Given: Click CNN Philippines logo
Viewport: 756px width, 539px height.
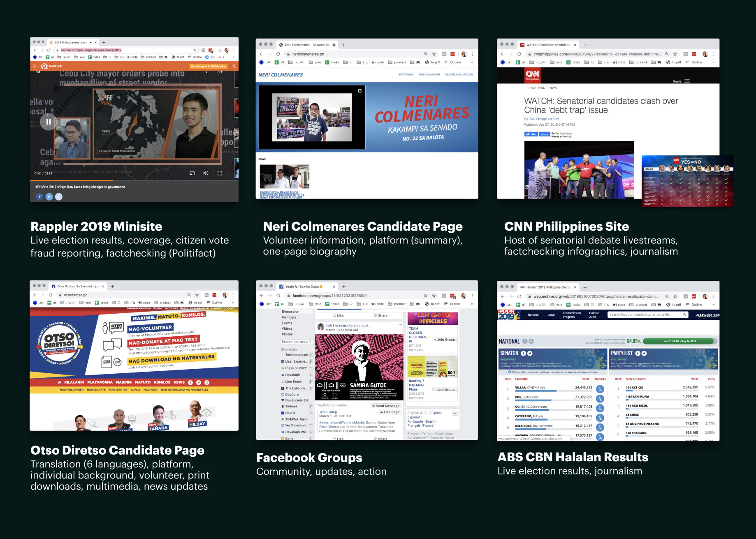Looking at the screenshot, I should coord(532,75).
